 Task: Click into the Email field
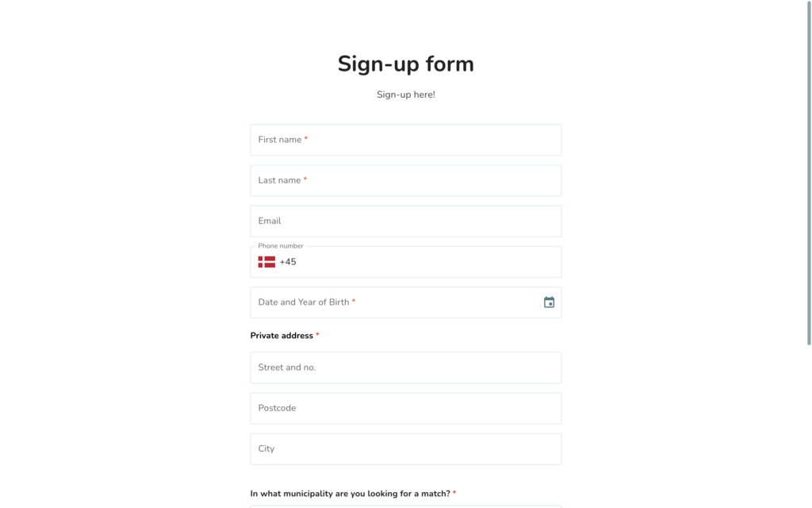[x=406, y=221]
